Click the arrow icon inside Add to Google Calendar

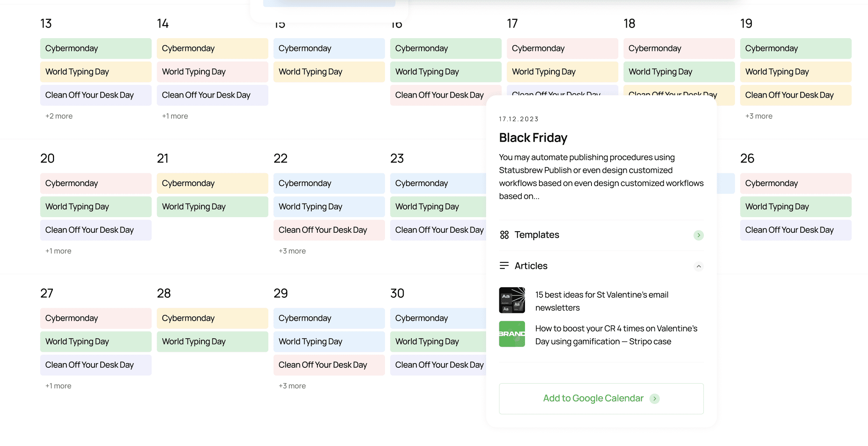(655, 399)
